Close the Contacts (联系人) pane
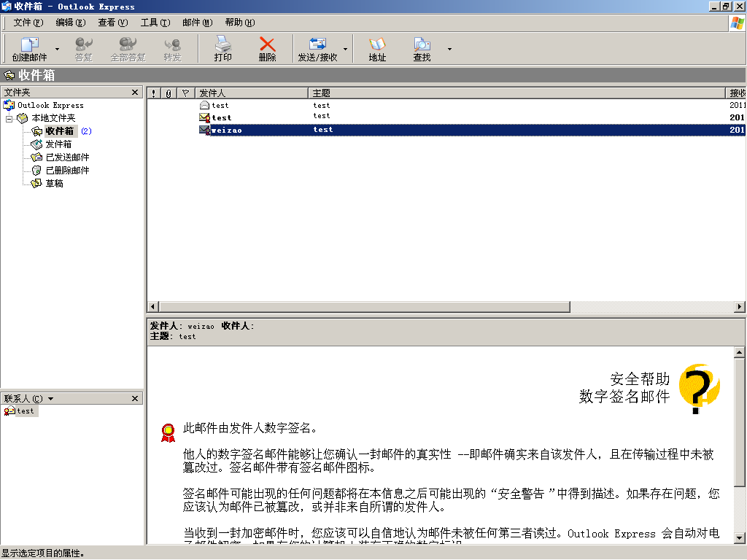Viewport: 747px width, 560px height. (135, 399)
